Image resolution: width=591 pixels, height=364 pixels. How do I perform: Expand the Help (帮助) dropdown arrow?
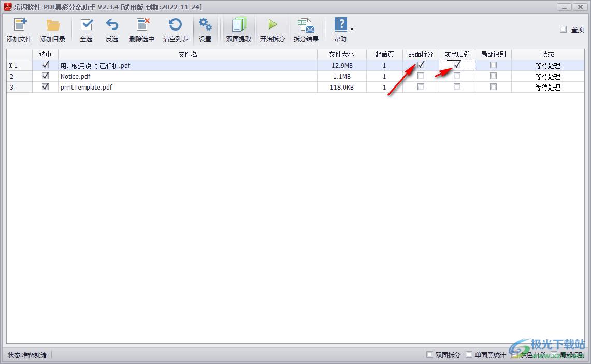352,30
